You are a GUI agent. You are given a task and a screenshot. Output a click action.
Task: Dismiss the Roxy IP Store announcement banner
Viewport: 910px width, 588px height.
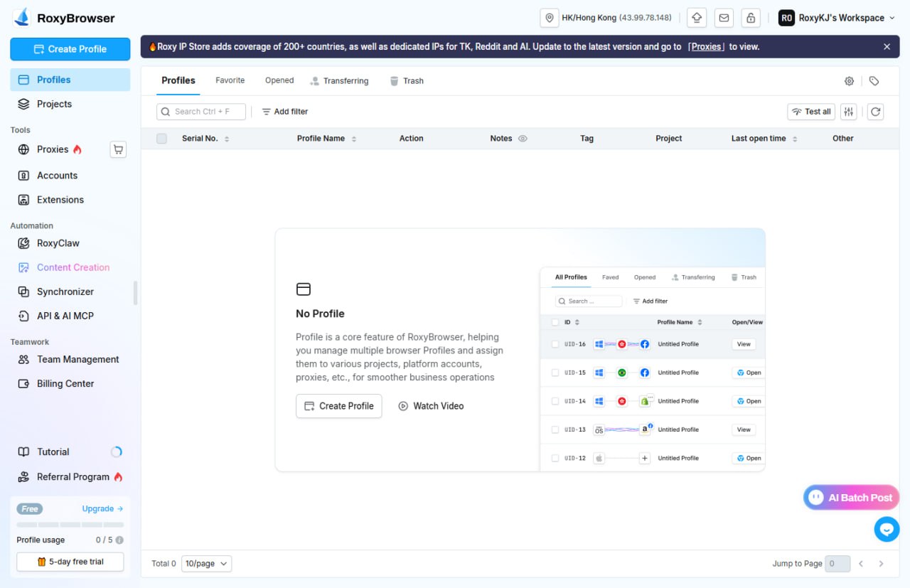click(887, 46)
